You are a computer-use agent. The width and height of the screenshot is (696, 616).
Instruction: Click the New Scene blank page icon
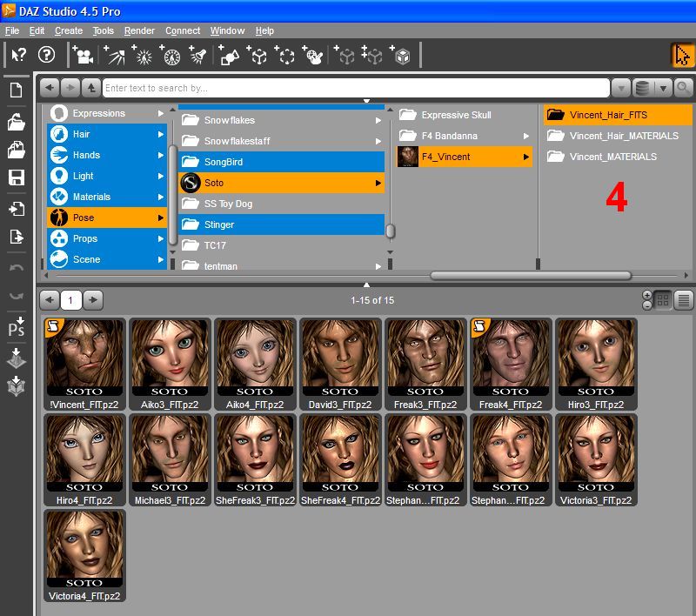tap(16, 90)
